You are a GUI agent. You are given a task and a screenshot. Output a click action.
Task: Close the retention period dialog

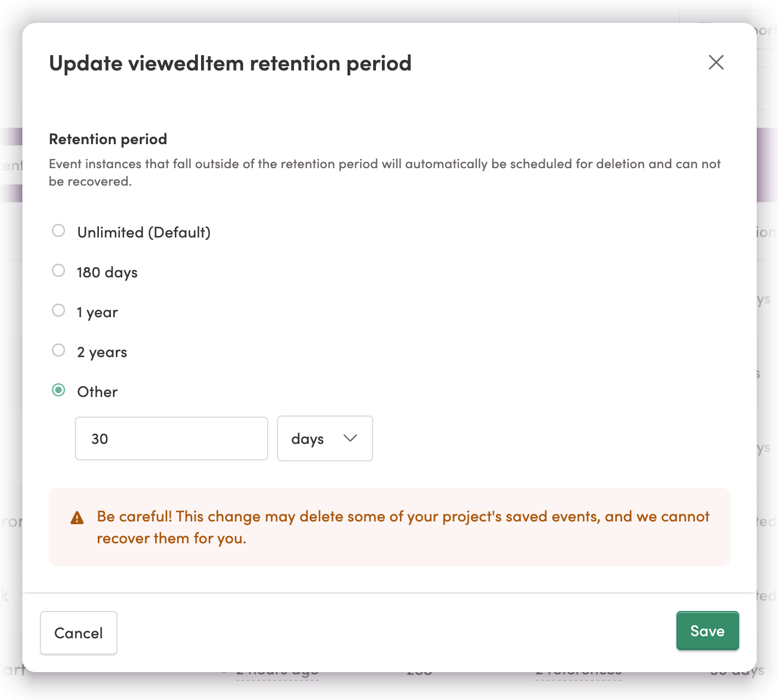(x=716, y=62)
